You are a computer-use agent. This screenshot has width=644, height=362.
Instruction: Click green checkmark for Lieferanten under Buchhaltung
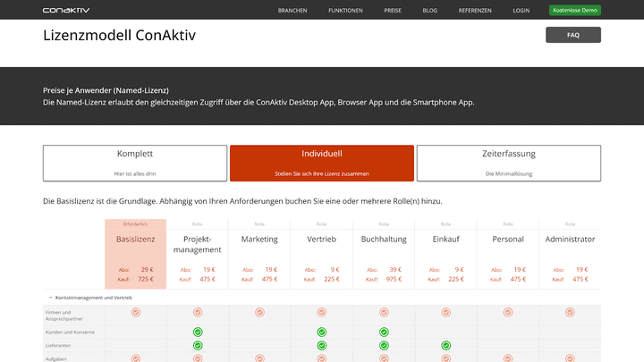pyautogui.click(x=384, y=346)
